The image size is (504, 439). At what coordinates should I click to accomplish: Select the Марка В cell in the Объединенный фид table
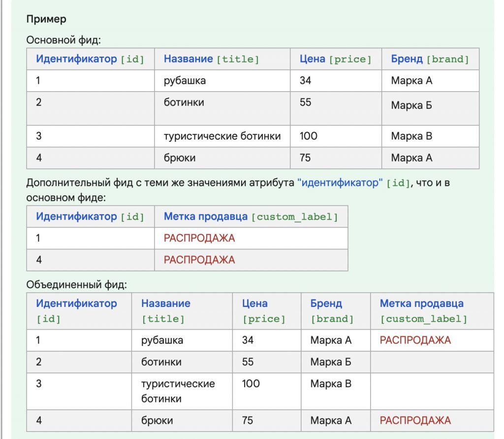pos(336,391)
